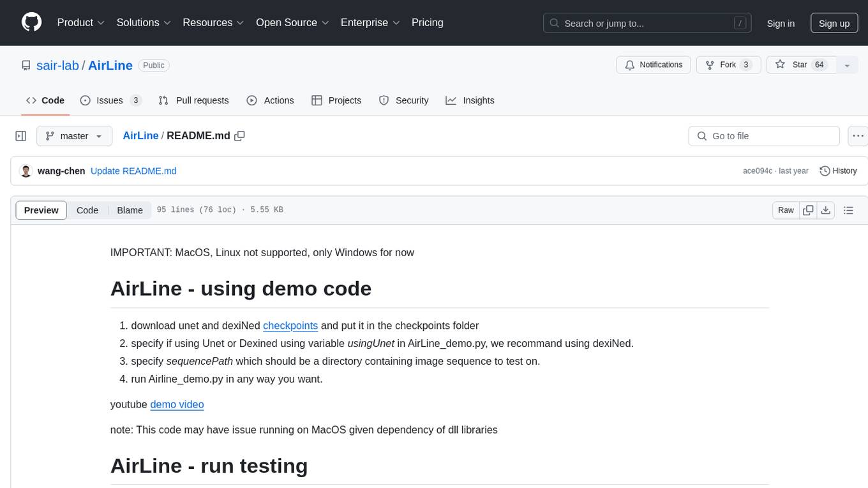
Task: Select the Preview view
Action: 41,210
